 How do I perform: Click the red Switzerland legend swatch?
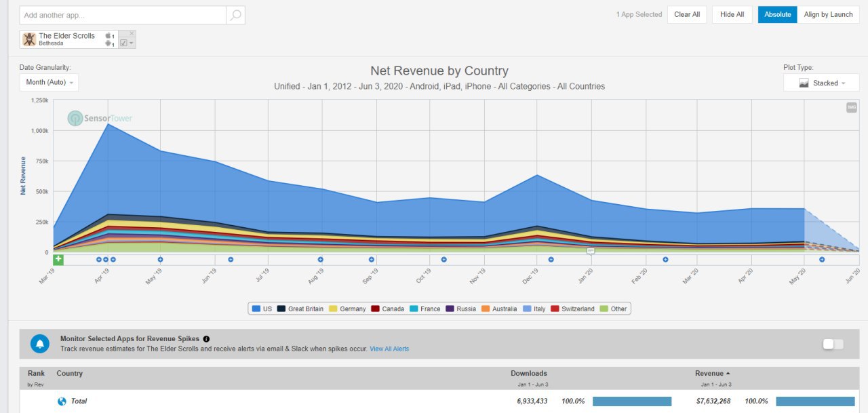coord(555,309)
